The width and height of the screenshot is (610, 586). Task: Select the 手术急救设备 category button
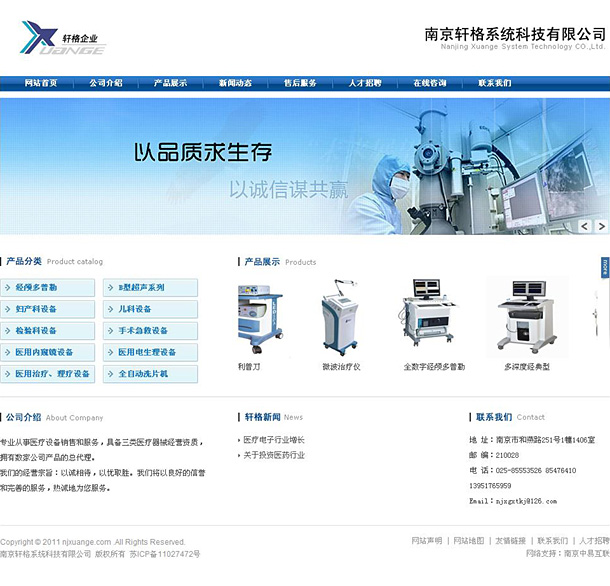tap(150, 331)
